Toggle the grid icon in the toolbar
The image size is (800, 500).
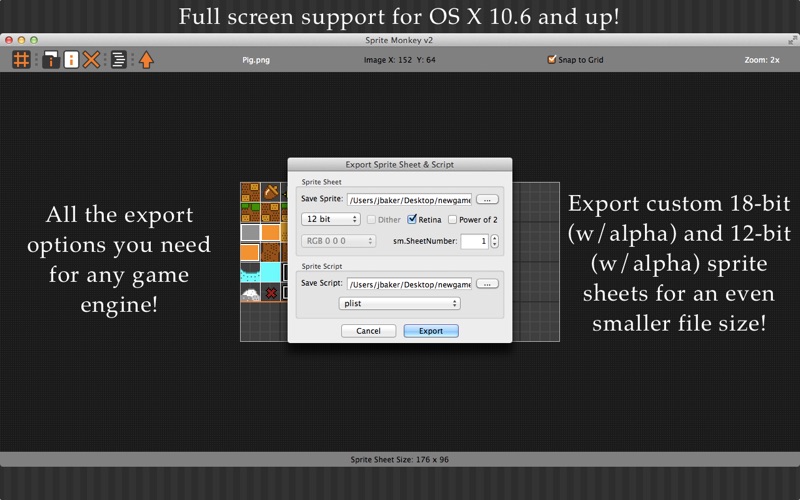coord(21,60)
